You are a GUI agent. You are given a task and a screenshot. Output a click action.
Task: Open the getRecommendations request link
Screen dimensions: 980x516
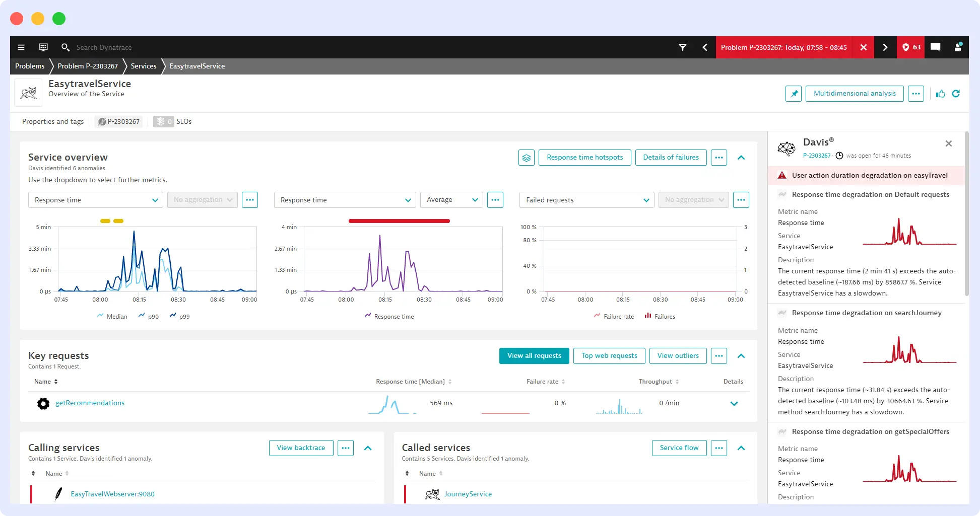tap(90, 403)
